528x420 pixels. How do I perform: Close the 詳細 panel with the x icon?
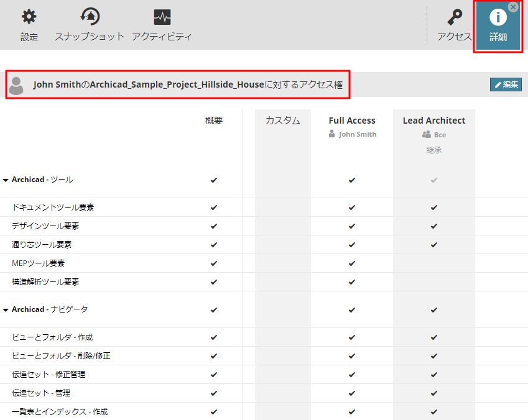[x=513, y=7]
